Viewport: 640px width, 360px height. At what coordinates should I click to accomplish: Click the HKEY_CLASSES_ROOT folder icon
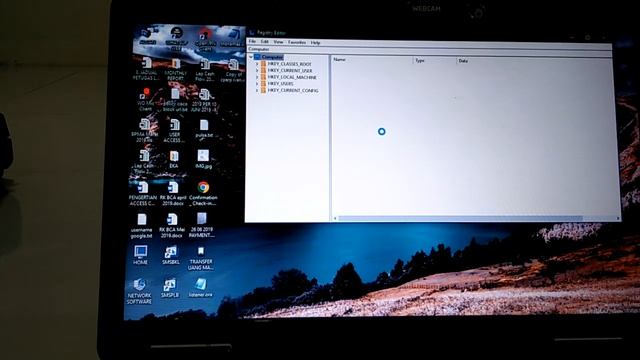click(x=263, y=64)
